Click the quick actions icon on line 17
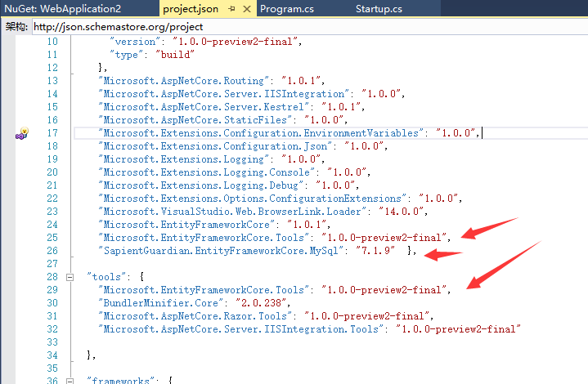 [x=22, y=133]
